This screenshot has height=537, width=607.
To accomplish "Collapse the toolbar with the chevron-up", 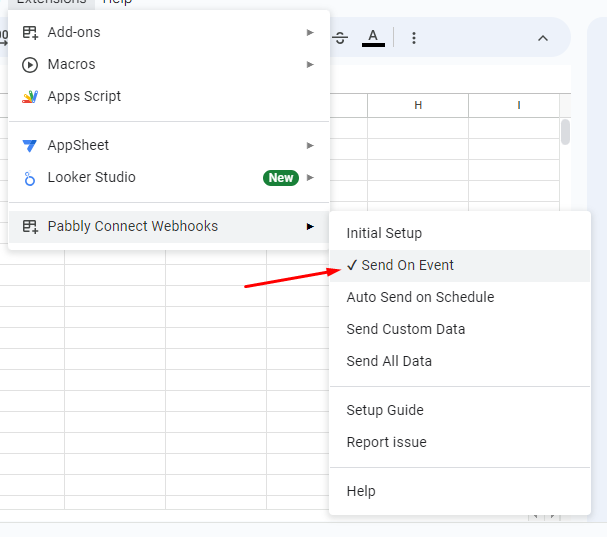I will point(543,38).
